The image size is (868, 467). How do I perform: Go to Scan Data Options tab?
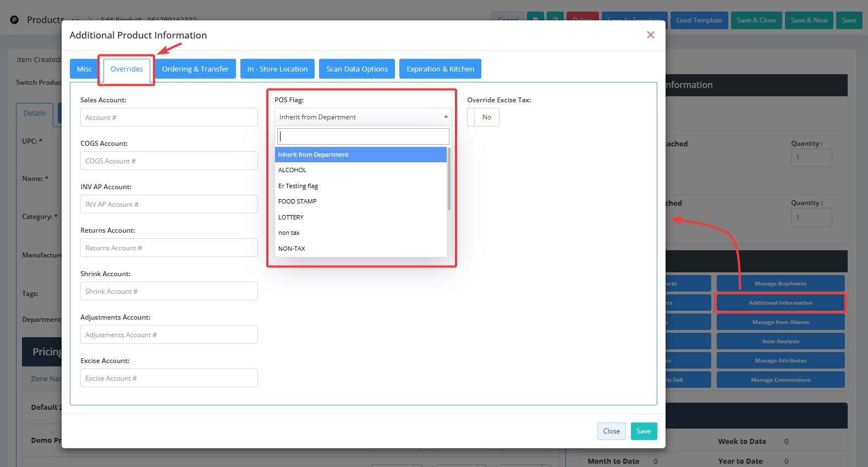[356, 69]
